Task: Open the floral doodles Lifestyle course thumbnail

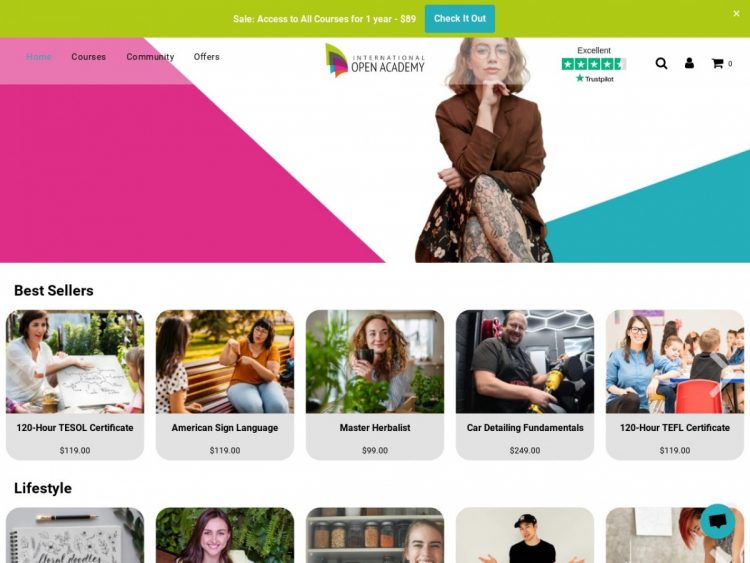Action: [x=75, y=535]
